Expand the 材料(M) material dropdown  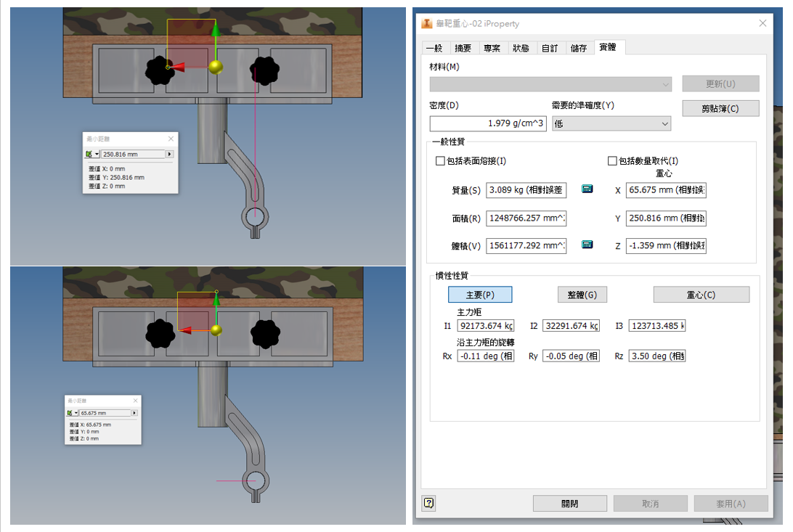tap(550, 84)
